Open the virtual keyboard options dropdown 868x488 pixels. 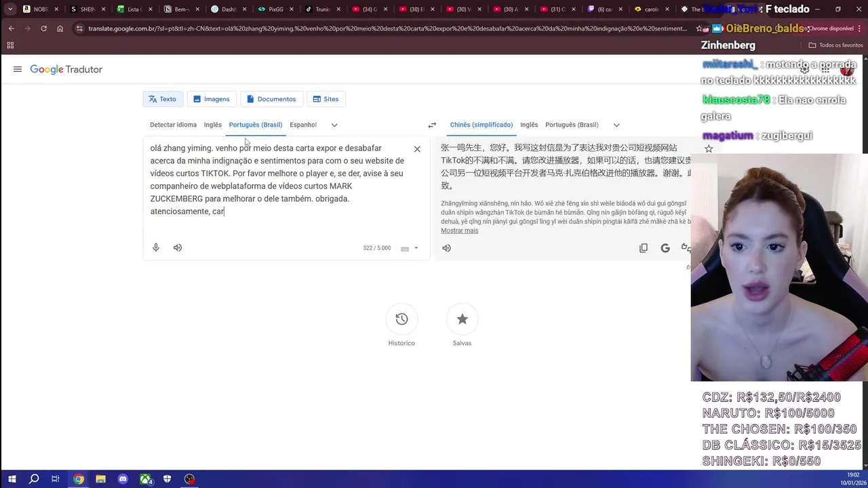point(416,248)
